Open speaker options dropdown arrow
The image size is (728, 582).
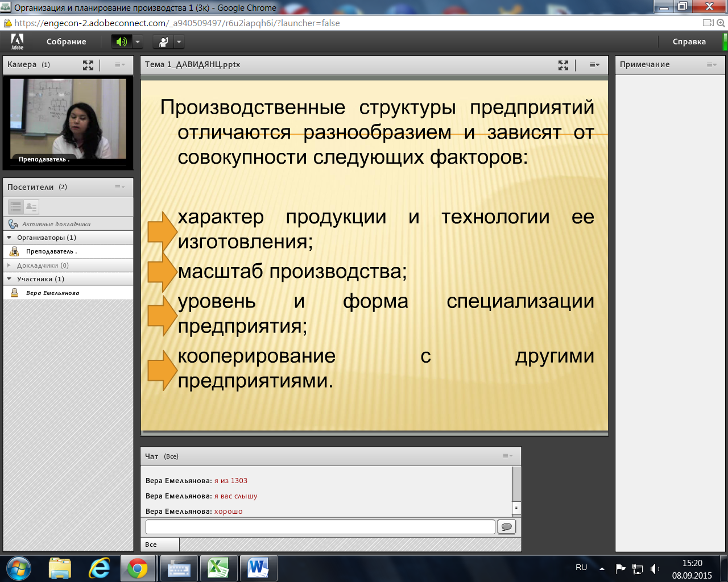137,41
